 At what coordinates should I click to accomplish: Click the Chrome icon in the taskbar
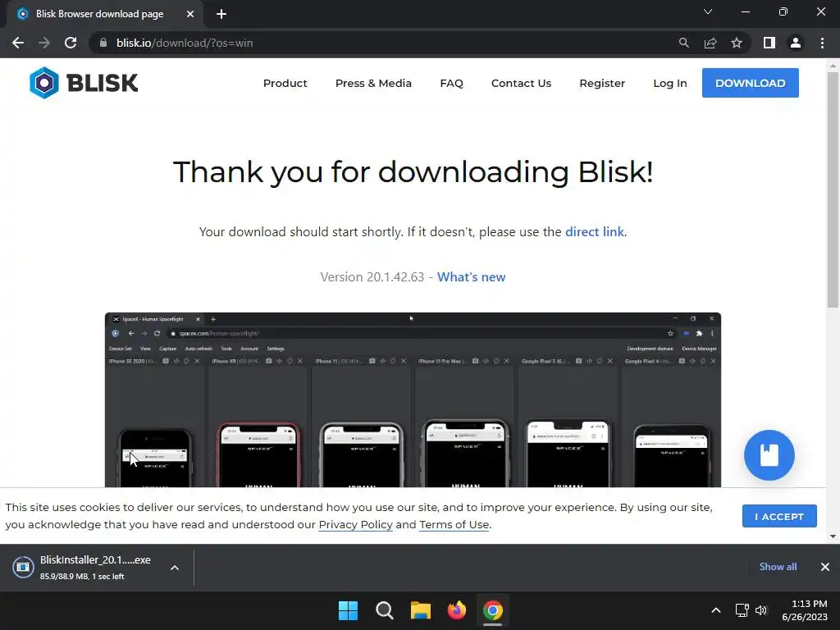point(493,610)
